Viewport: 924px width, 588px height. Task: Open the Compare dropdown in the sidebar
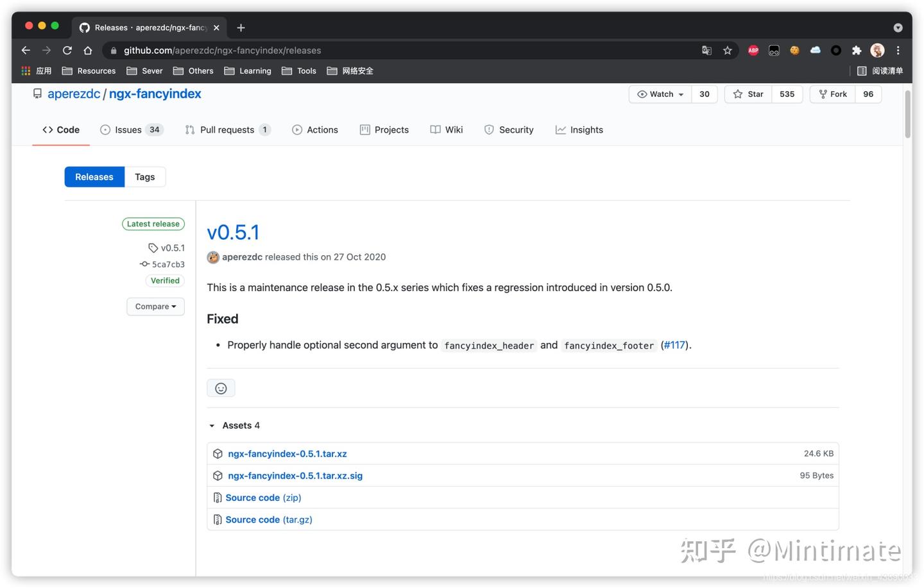155,307
